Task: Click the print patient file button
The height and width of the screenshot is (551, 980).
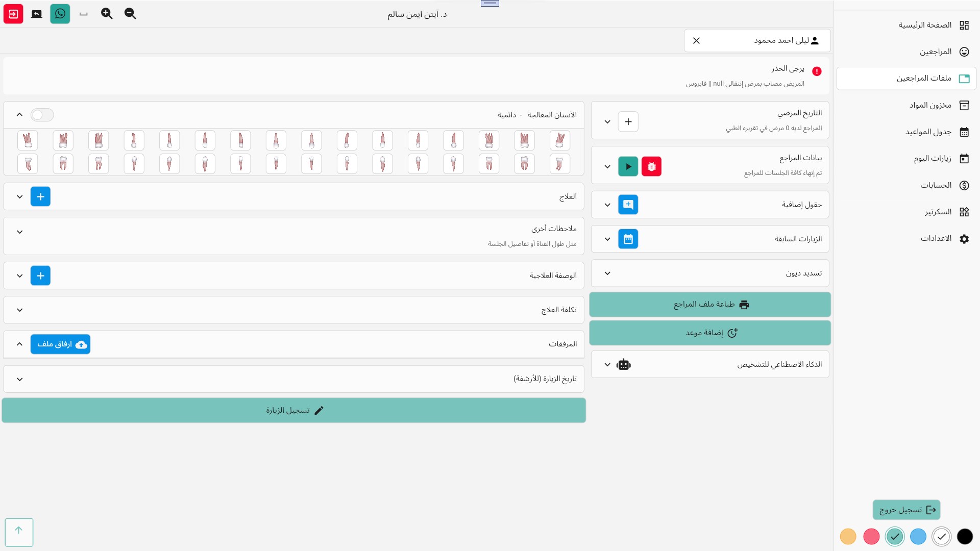Action: click(710, 305)
